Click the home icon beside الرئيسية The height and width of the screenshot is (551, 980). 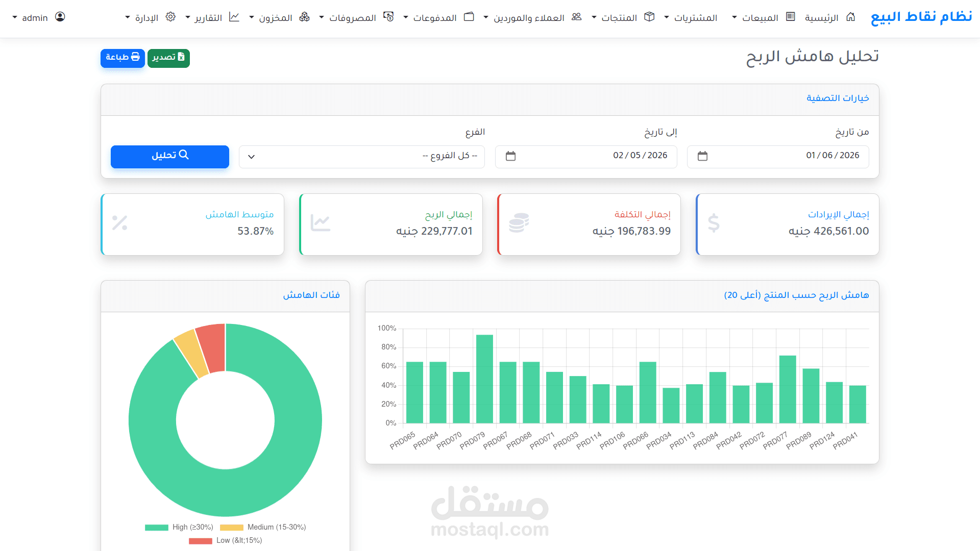pos(850,17)
